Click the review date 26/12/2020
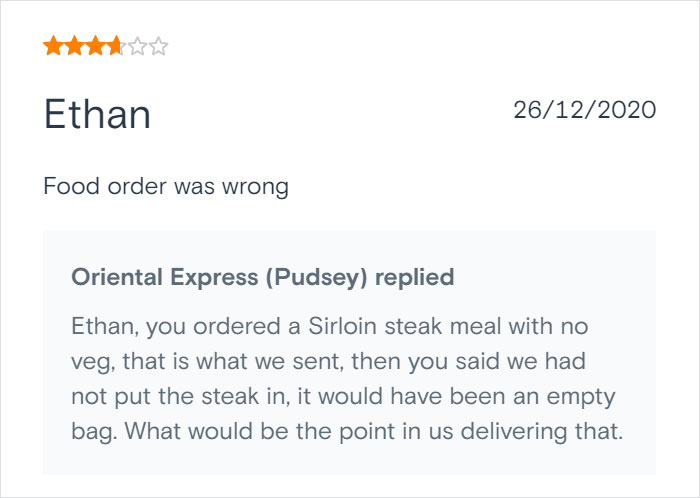700x498 pixels. tap(585, 109)
